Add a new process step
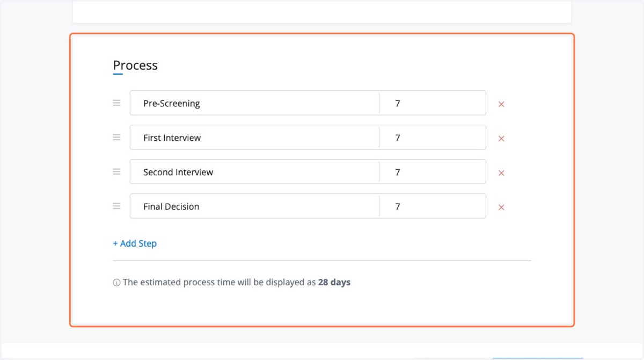Screen dimensions: 644x360 [135, 243]
